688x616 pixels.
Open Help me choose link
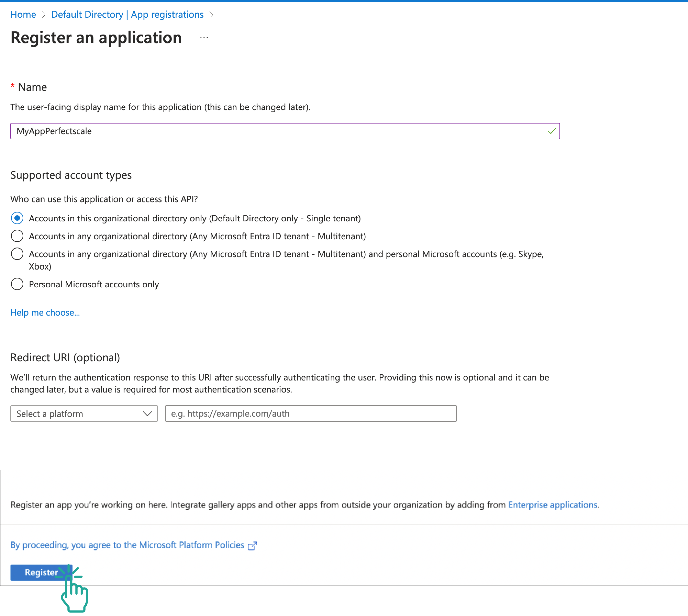coord(45,312)
